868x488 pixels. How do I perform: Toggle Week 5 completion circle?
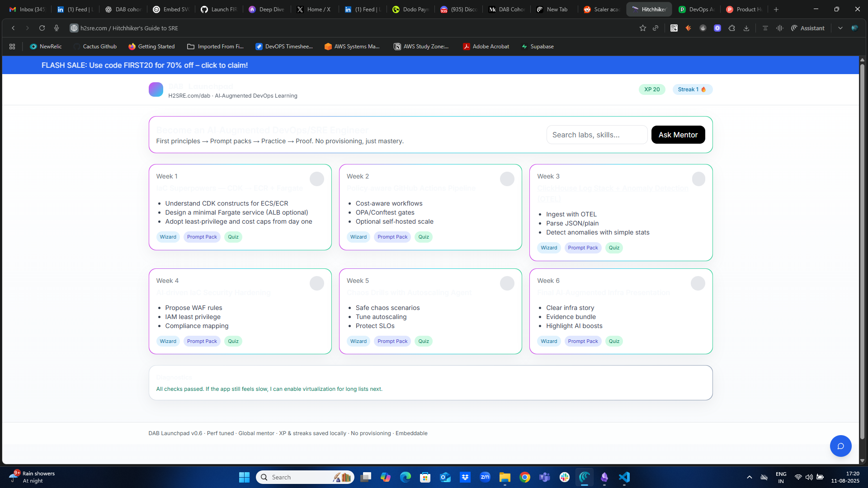click(507, 283)
